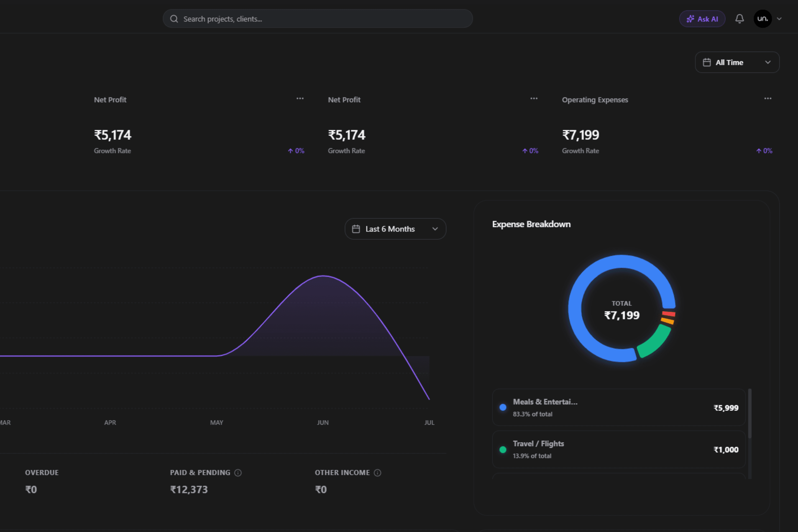
Task: Click the '13.9% of total' text
Action: click(532, 456)
